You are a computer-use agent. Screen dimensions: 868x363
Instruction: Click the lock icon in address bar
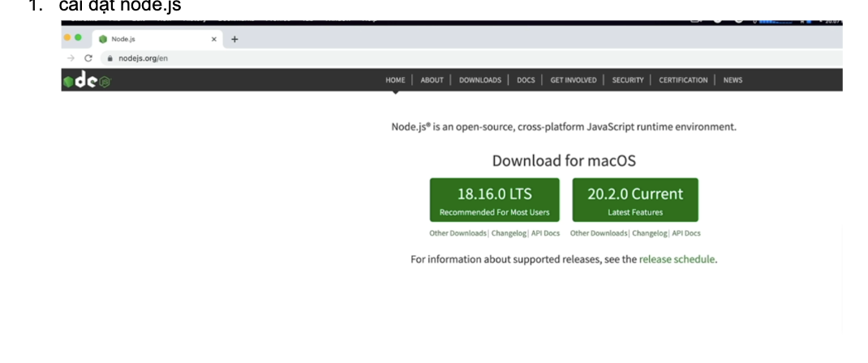point(110,58)
